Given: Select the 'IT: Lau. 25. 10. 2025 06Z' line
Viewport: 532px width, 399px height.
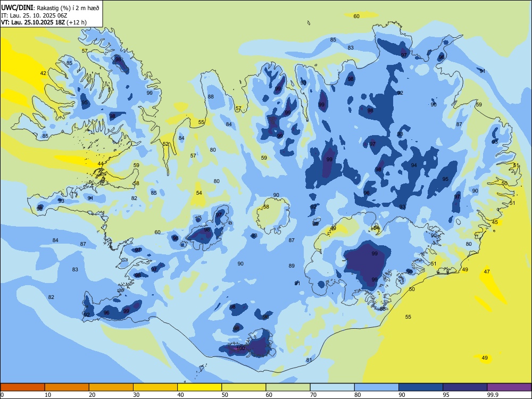Looking at the screenshot, I should (x=35, y=15).
